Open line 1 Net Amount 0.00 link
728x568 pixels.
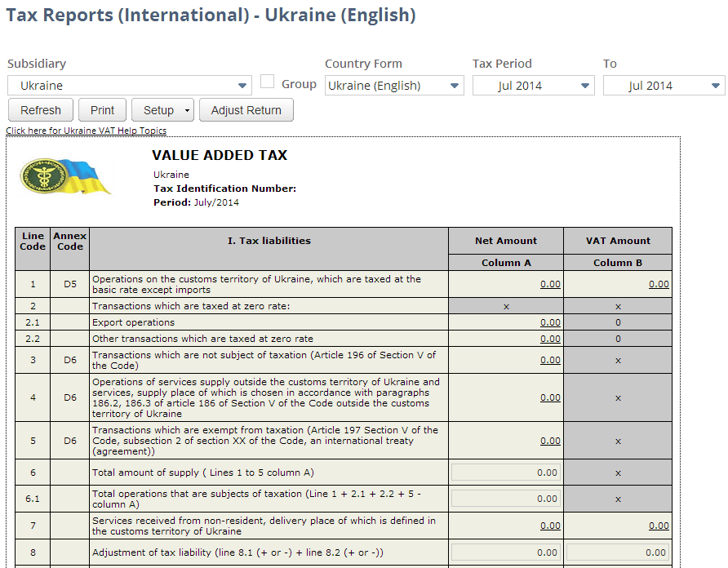pyautogui.click(x=550, y=284)
